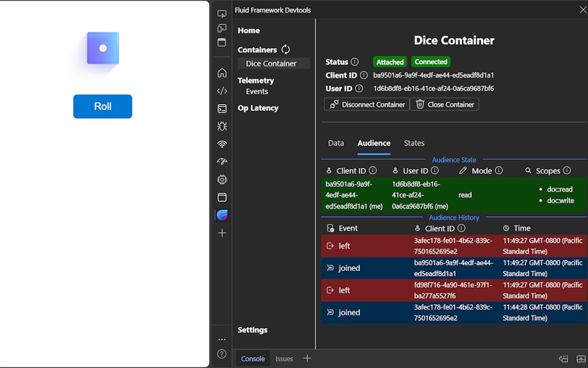Click the doc:read scope entry
588x368 pixels.
tap(560, 189)
